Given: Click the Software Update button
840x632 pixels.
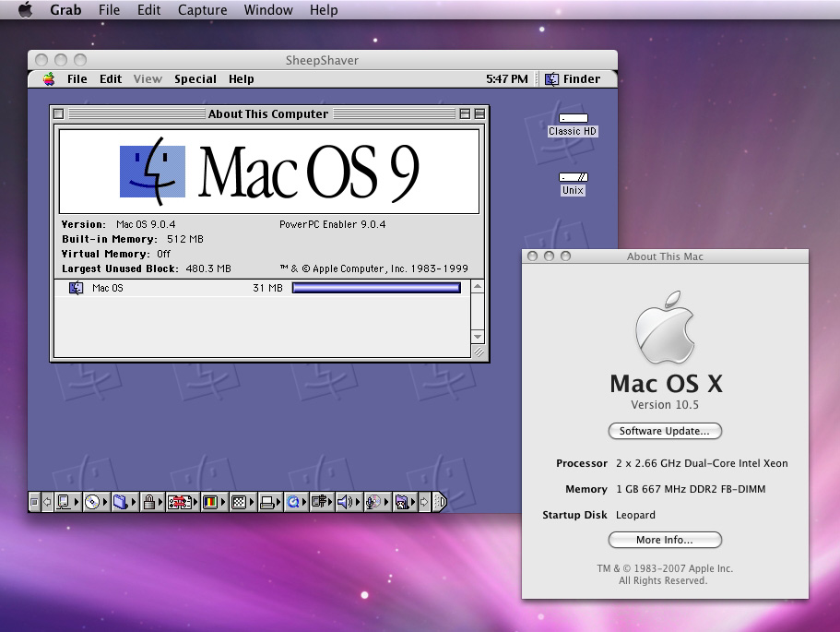Looking at the screenshot, I should [665, 431].
